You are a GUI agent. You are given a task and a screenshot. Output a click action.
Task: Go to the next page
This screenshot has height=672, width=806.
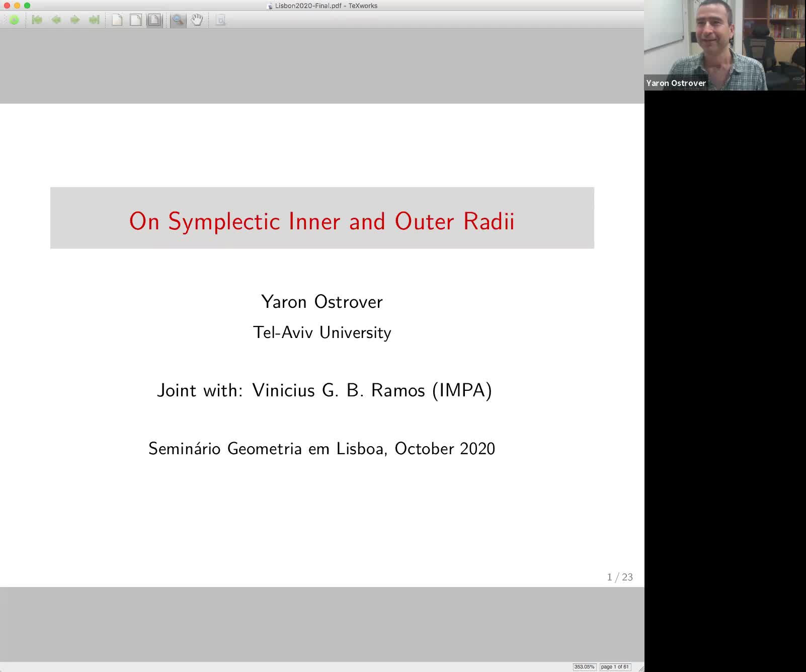(x=75, y=20)
